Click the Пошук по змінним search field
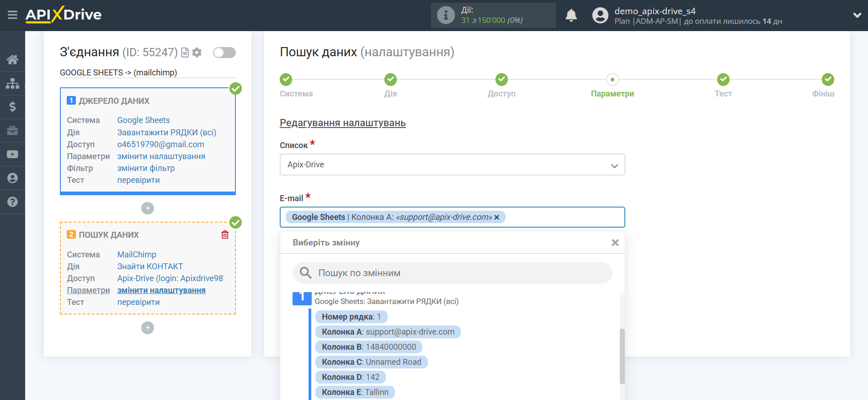 [452, 273]
